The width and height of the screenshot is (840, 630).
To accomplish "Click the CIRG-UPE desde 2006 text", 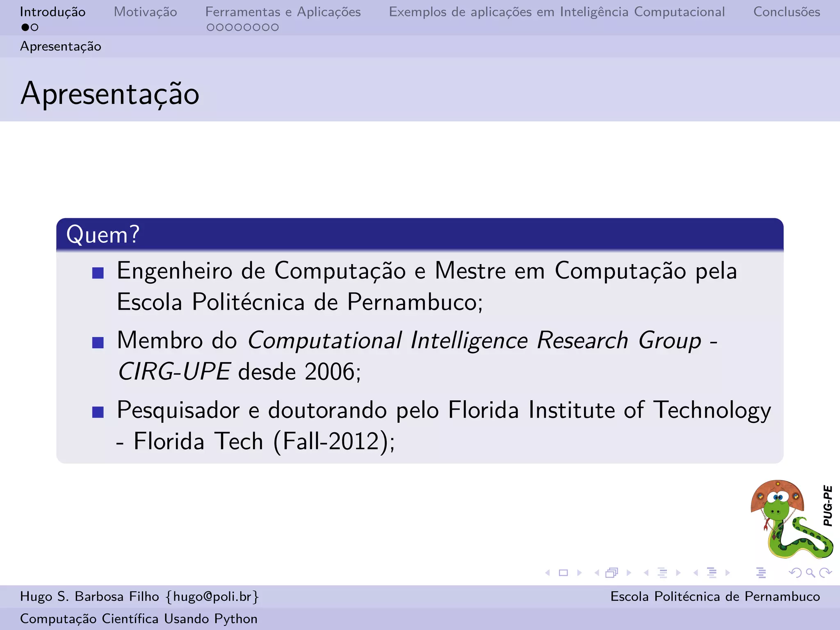I will click(x=239, y=372).
